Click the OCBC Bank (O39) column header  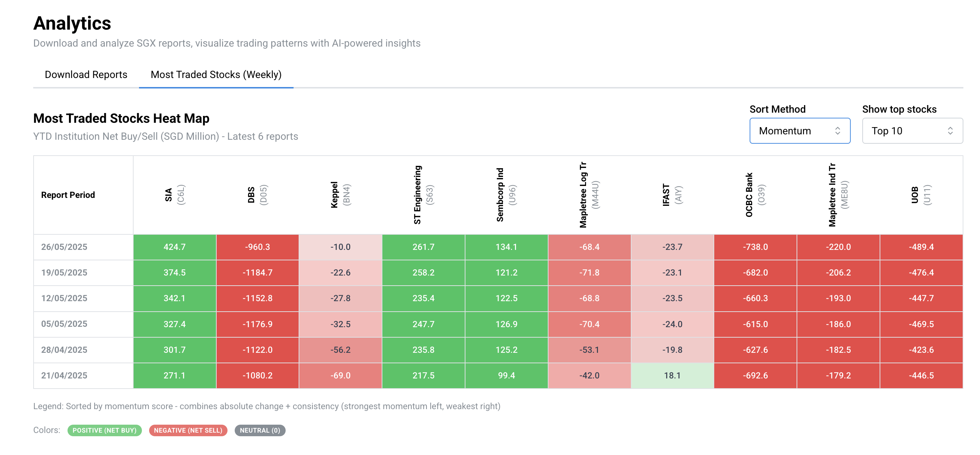coord(755,195)
